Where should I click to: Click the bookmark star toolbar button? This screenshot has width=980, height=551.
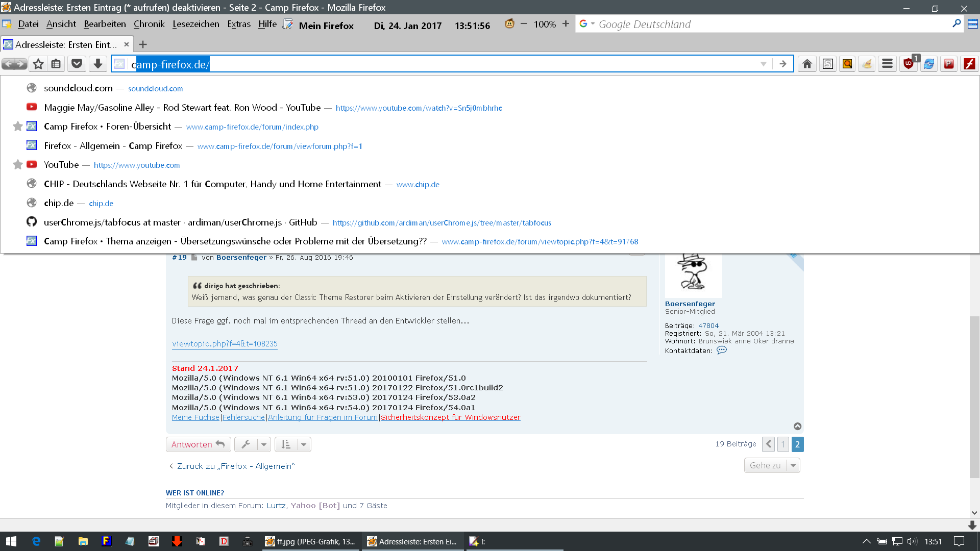coord(38,64)
